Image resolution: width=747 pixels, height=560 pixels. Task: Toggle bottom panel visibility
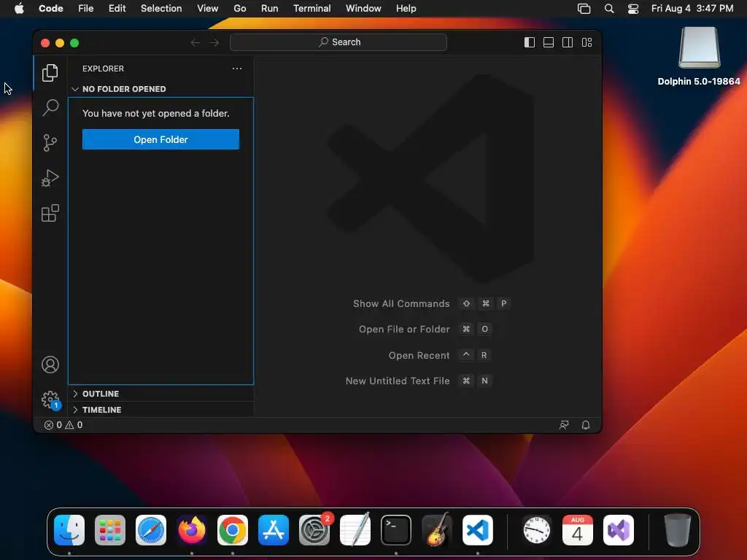[549, 42]
